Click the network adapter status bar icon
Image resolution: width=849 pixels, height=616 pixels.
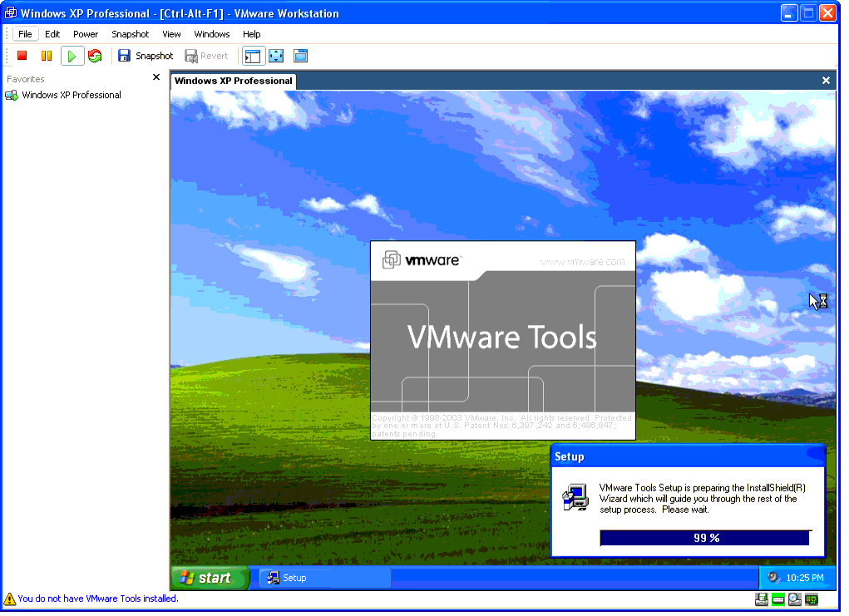tap(811, 599)
